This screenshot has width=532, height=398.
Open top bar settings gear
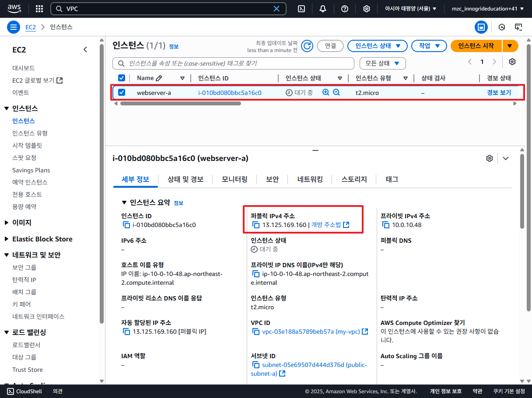[367, 9]
